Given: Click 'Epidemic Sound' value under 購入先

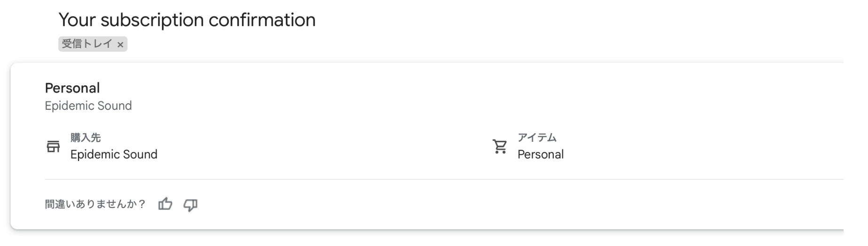Looking at the screenshot, I should 114,154.
